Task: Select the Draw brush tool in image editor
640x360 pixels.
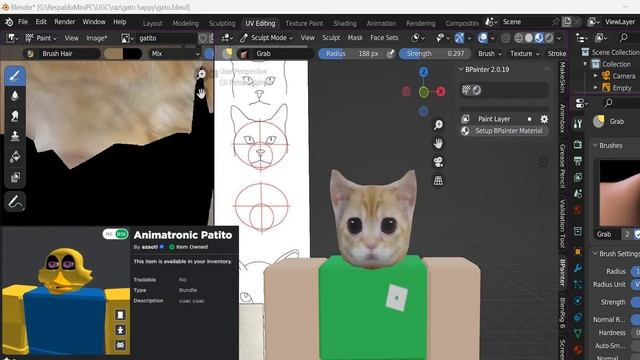Action: click(x=15, y=76)
